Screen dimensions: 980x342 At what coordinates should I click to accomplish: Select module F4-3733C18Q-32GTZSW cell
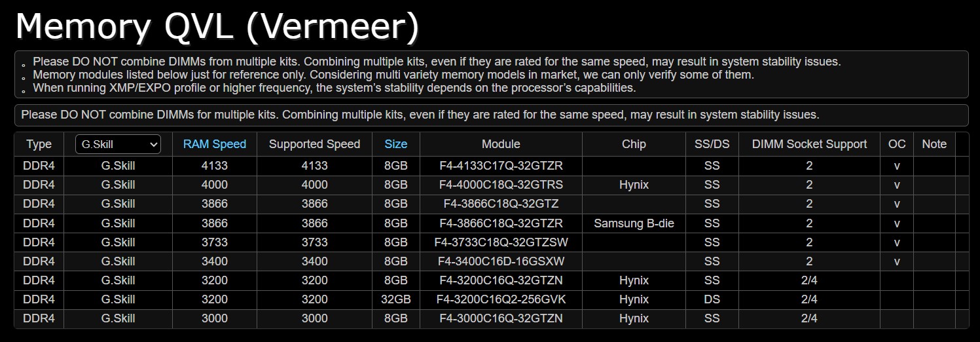coord(501,242)
